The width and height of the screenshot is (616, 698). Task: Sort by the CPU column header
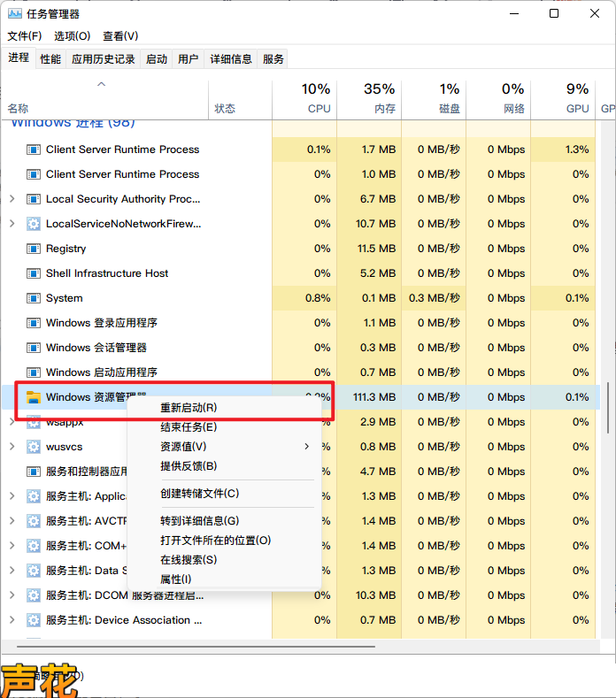[304, 100]
